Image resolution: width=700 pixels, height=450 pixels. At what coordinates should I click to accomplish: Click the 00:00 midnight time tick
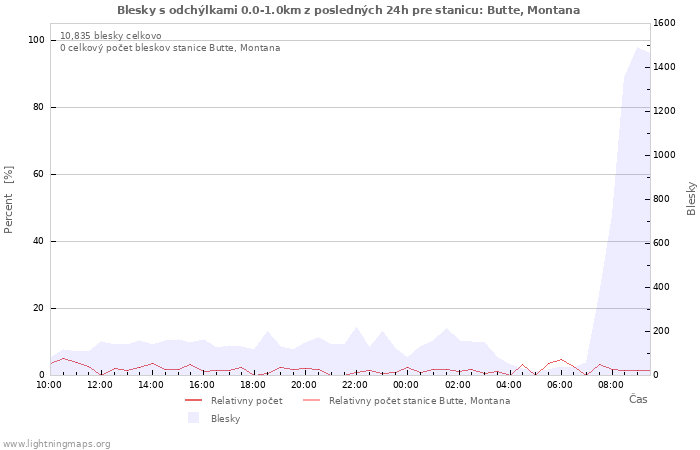tap(406, 384)
